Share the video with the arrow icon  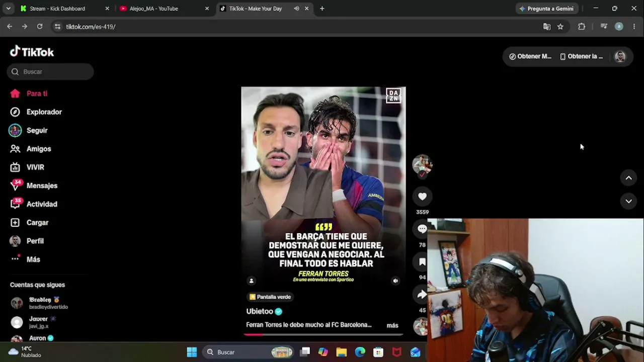click(x=422, y=295)
